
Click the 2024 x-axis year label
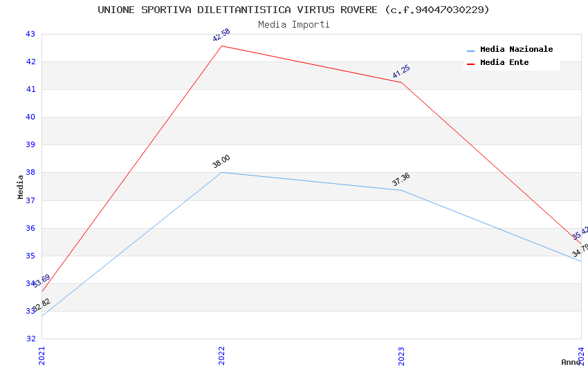coord(581,355)
